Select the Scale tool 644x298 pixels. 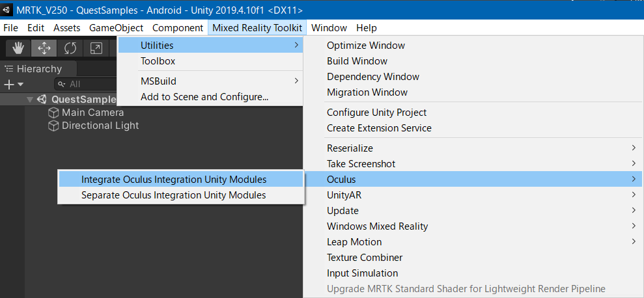(96, 47)
